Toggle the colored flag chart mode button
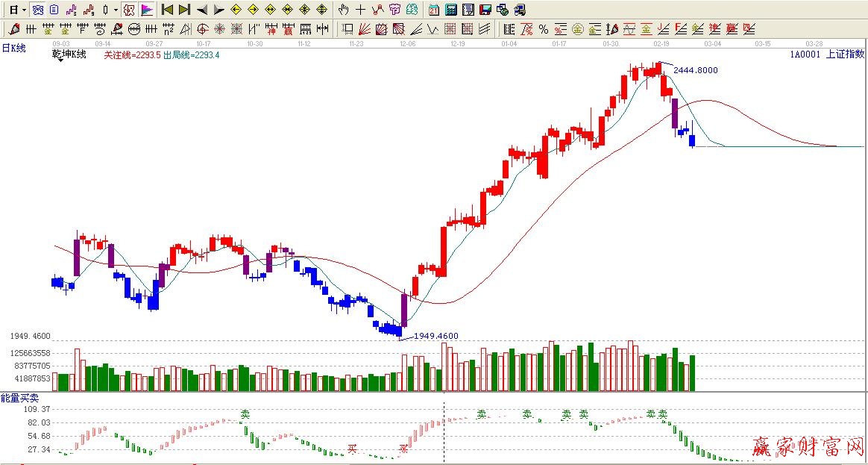The height and width of the screenshot is (465, 868). (147, 10)
